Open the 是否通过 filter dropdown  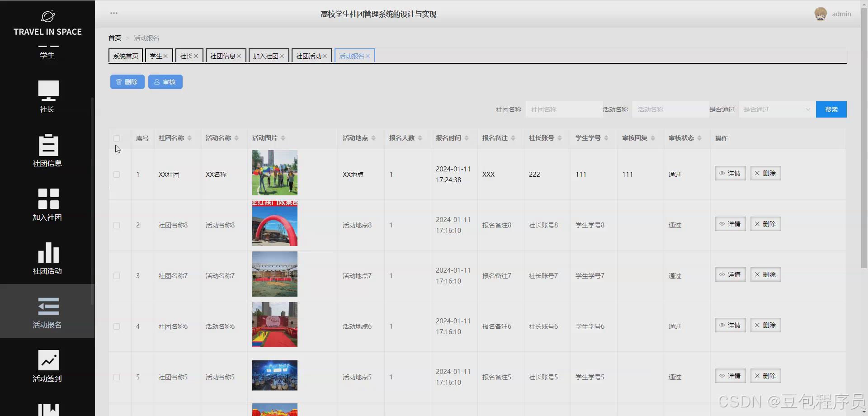point(775,109)
